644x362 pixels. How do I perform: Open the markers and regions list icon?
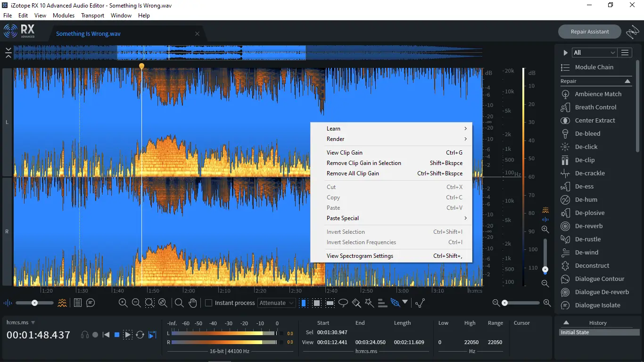tap(78, 303)
